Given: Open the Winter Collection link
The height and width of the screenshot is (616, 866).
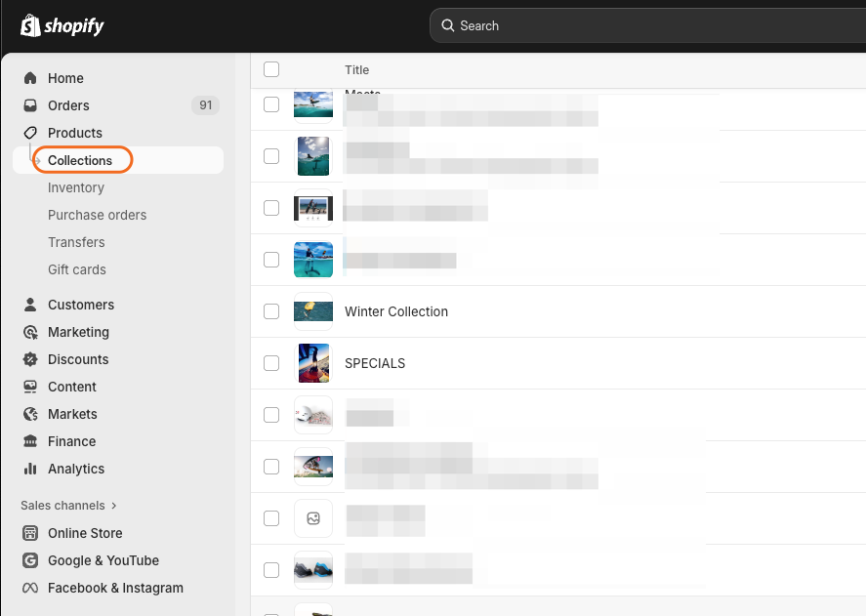Looking at the screenshot, I should [396, 311].
